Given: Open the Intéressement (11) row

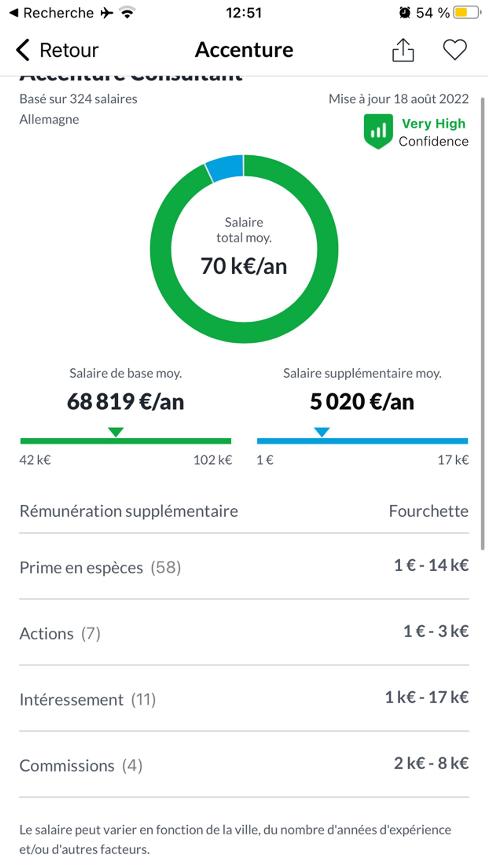Looking at the screenshot, I should click(x=244, y=698).
